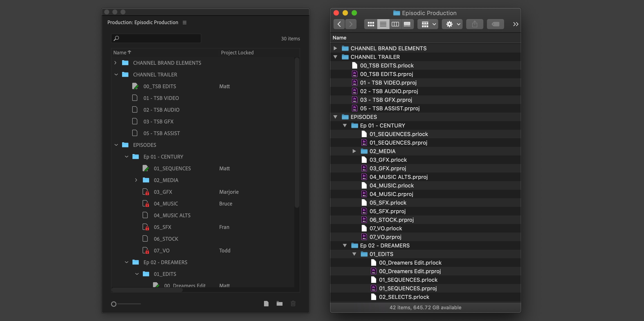
Task: Sort by Project Locked column header
Action: [237, 53]
